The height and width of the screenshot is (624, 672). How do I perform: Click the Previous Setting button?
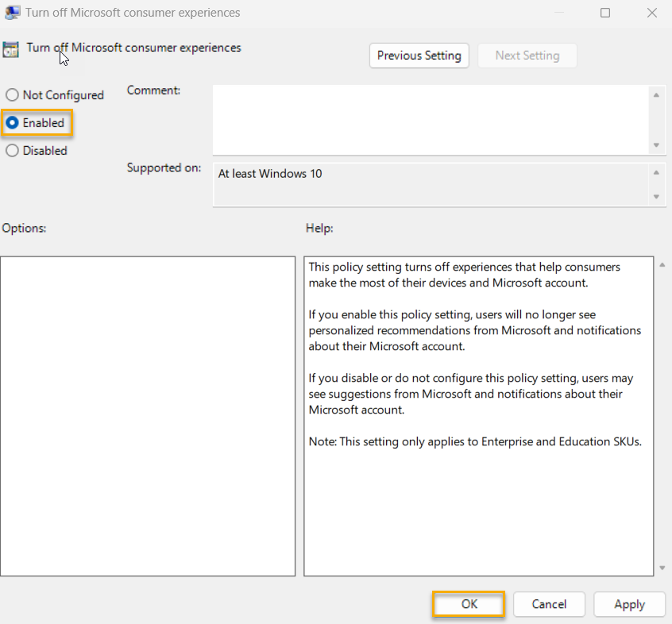pyautogui.click(x=419, y=56)
